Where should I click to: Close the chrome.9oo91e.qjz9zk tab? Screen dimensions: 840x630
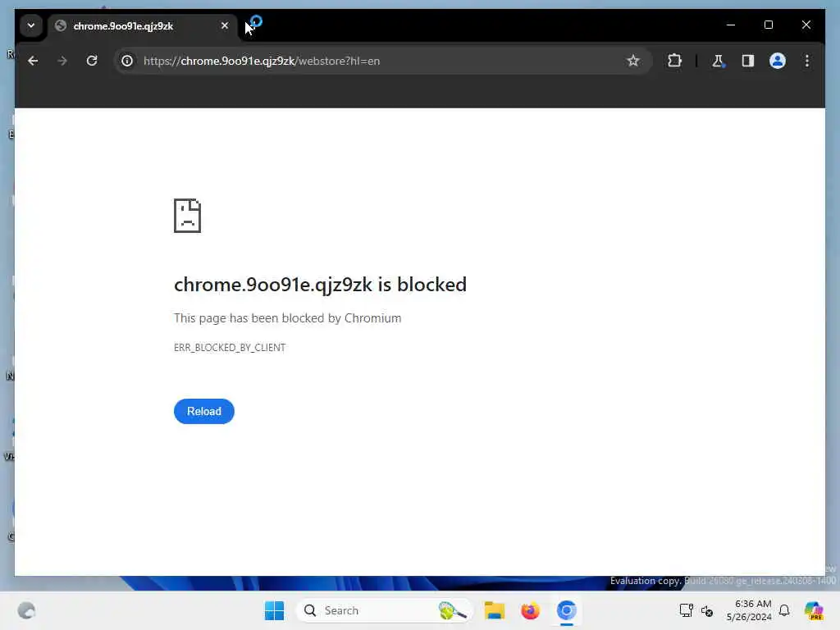[225, 25]
